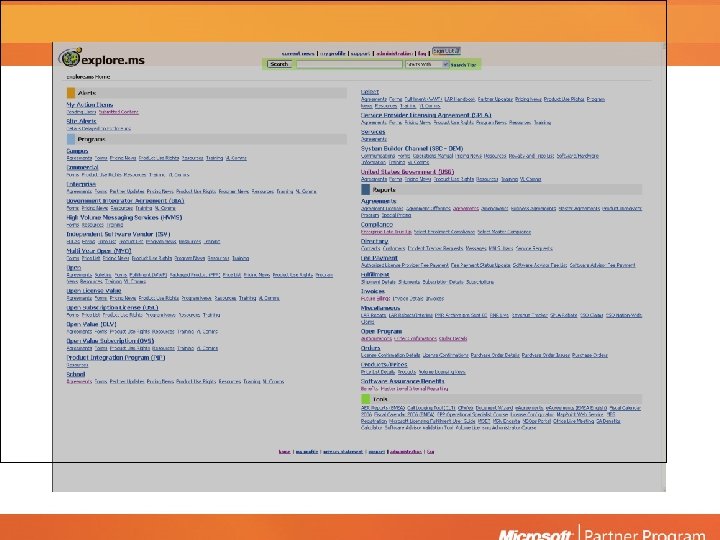Click the explore.ms globe logo
The width and height of the screenshot is (720, 540).
tap(70, 58)
